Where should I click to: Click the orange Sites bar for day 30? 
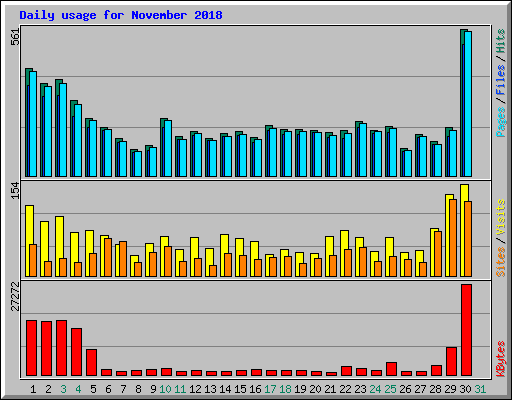[468, 239]
